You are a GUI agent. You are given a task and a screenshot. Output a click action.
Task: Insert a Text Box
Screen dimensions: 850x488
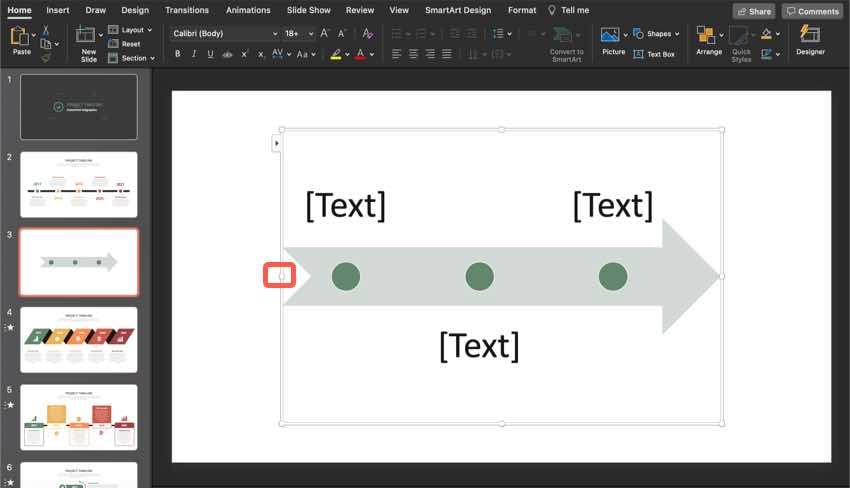click(654, 54)
